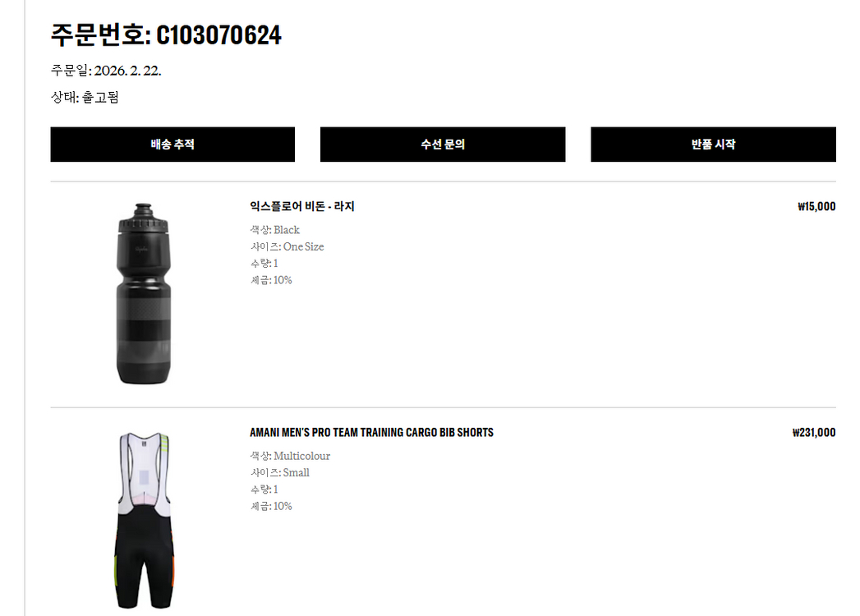The image size is (860, 616).
Task: Click the 배송 추적 button
Action: (172, 145)
